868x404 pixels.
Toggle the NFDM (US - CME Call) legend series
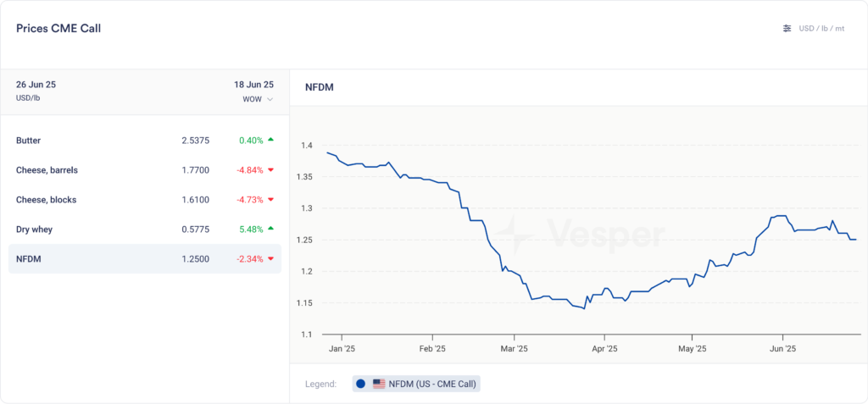coord(431,384)
